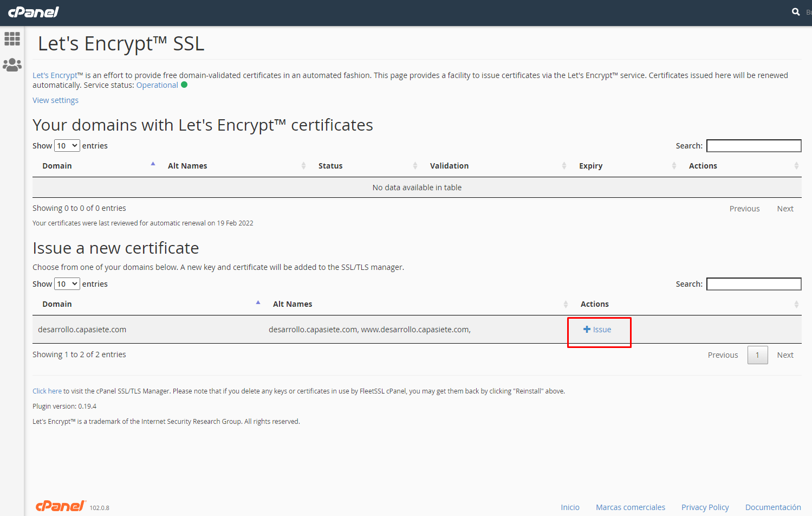Screen dimensions: 812x516
Task: Select the desarrollo.capasiete.com domain cell
Action: [x=82, y=330]
